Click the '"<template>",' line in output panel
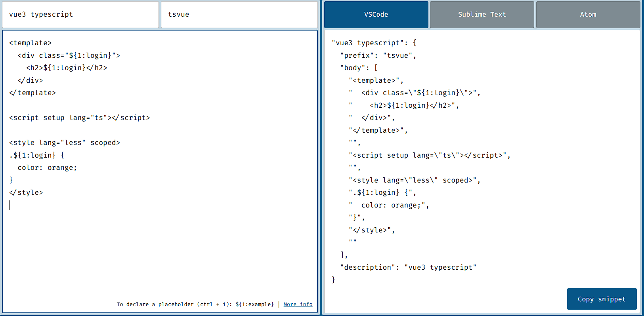The height and width of the screenshot is (316, 644). (x=376, y=80)
